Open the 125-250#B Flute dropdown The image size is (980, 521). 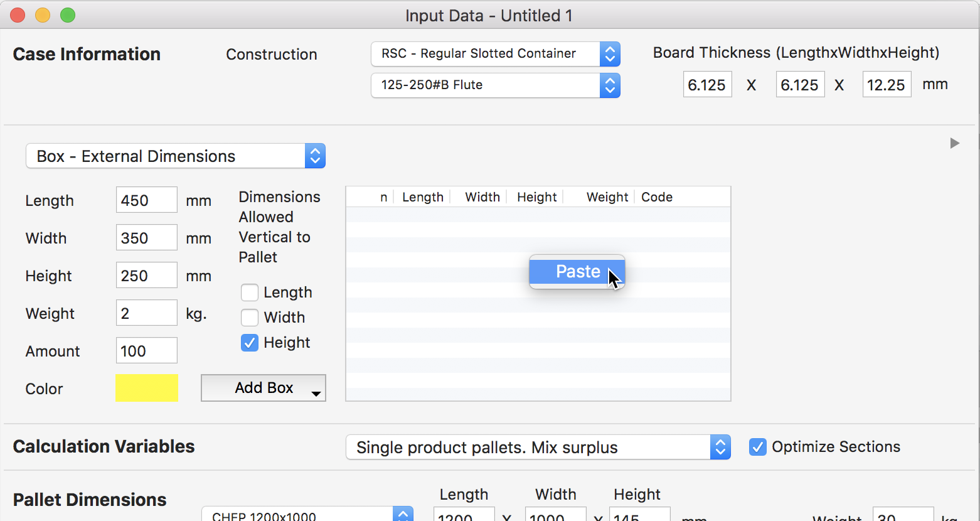coord(496,85)
